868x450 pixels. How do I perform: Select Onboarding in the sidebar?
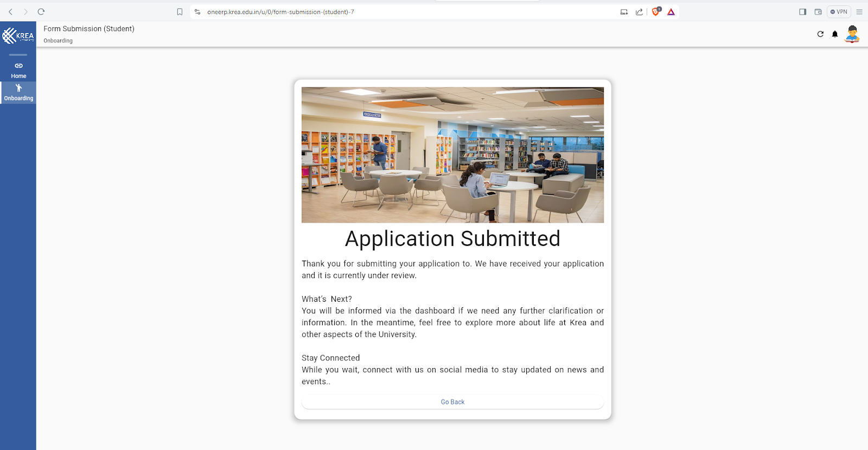click(18, 93)
